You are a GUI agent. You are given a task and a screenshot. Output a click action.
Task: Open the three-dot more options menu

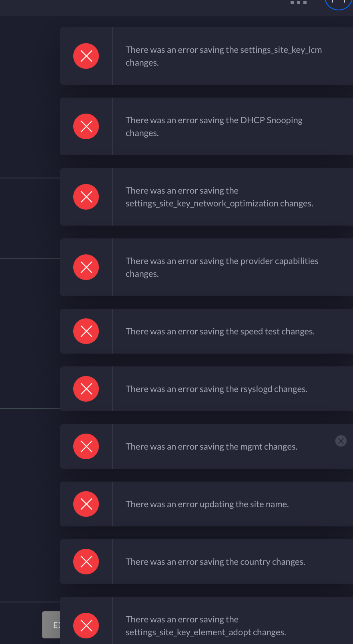click(299, 2)
